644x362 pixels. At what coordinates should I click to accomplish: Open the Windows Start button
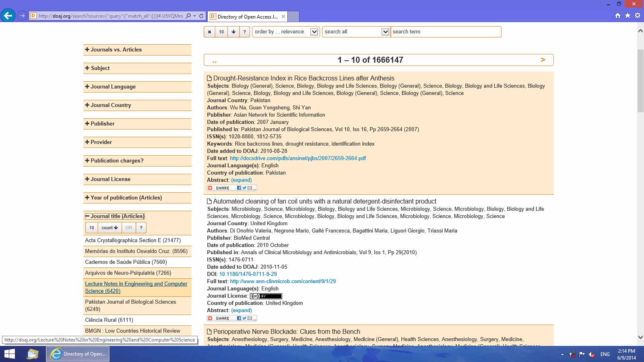[9, 354]
